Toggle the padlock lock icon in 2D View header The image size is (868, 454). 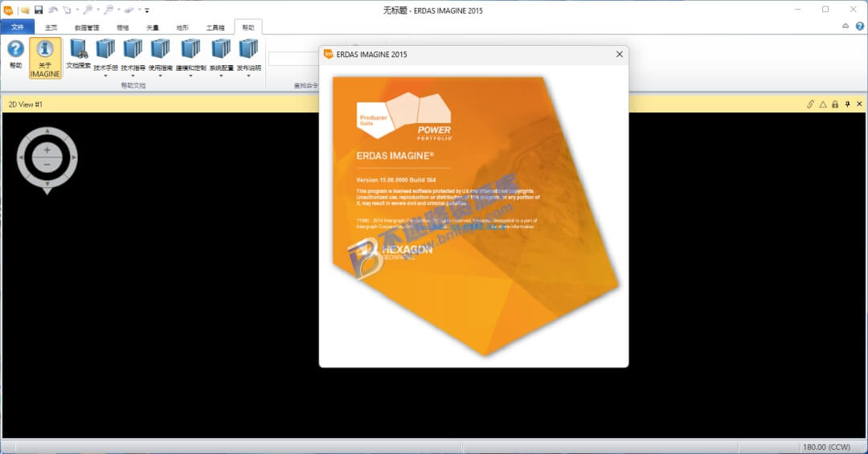coord(835,104)
